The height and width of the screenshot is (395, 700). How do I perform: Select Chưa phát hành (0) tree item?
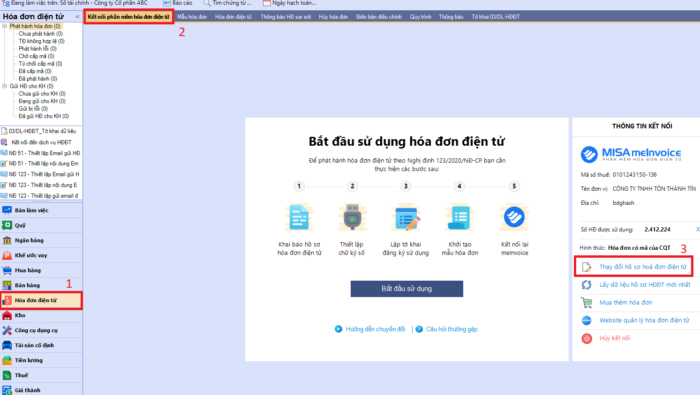41,34
